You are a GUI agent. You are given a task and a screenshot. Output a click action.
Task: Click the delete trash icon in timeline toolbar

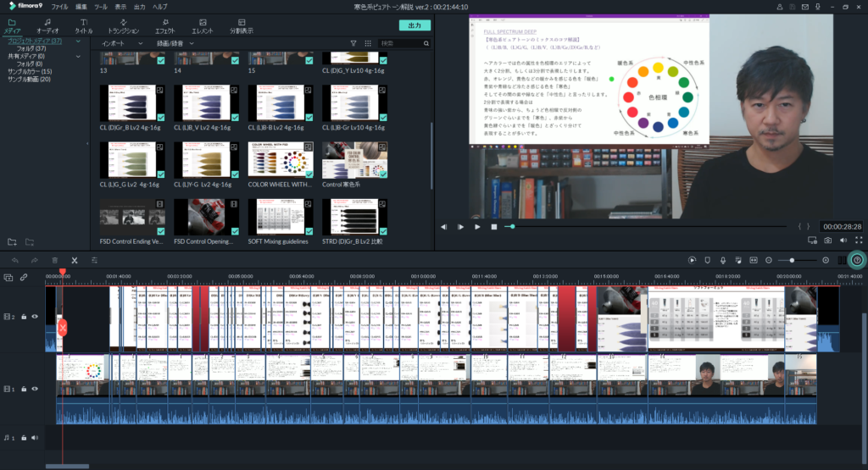(x=55, y=260)
